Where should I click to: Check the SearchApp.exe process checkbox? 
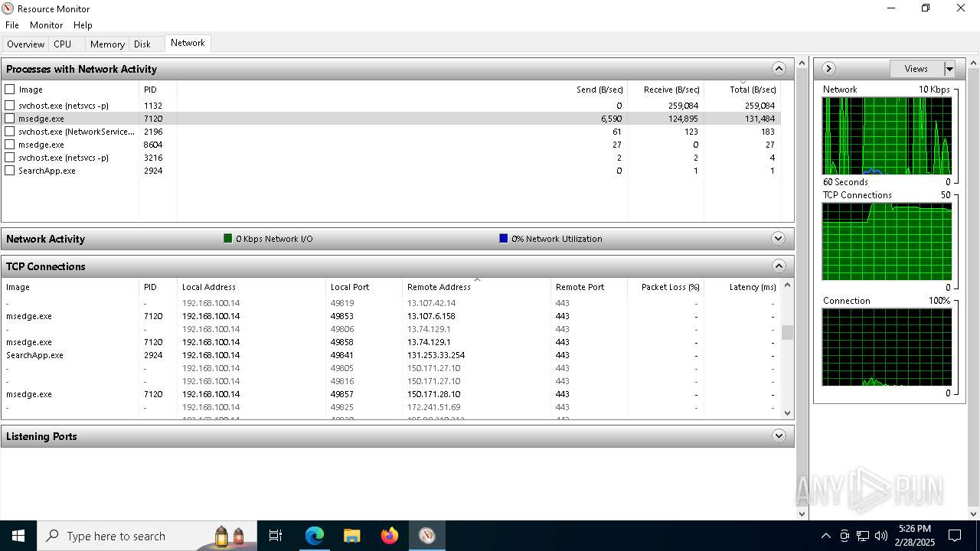10,171
